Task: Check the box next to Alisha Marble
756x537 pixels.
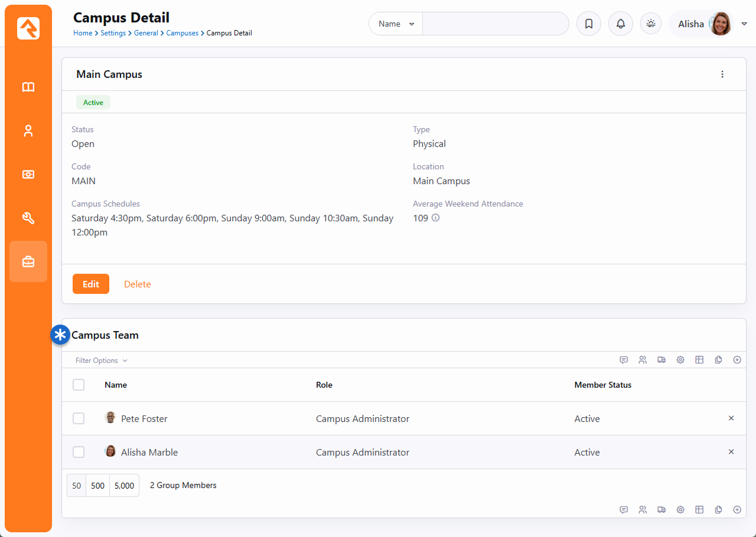Action: click(x=79, y=452)
